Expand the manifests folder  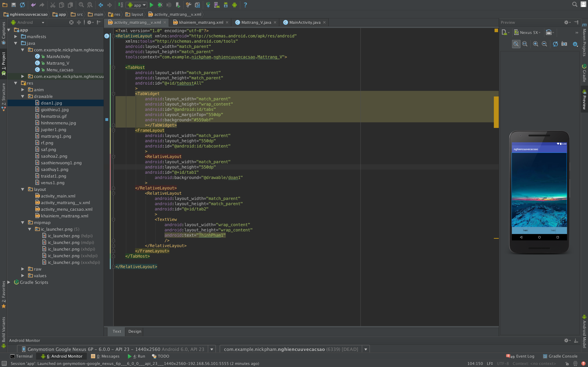click(16, 37)
